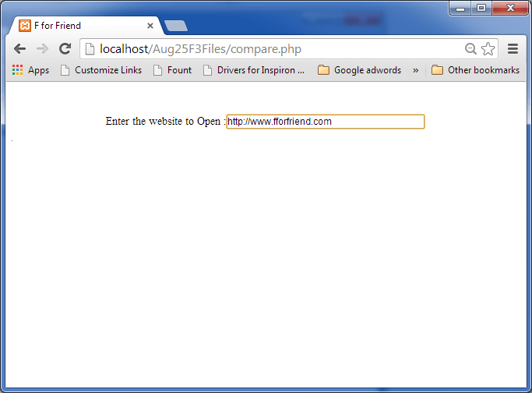Open Drivers for Inspiron bookmark
The width and height of the screenshot is (532, 393).
[x=254, y=70]
